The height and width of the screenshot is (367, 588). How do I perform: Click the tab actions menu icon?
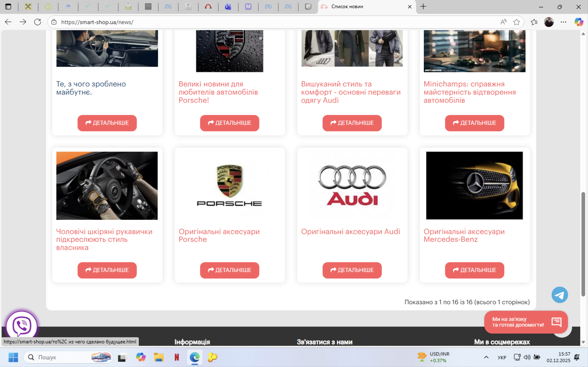click(x=8, y=7)
